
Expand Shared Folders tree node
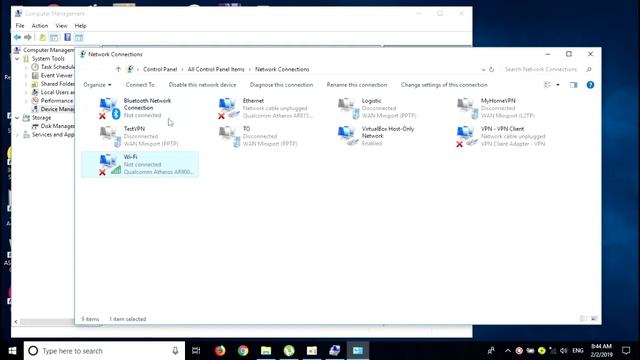coord(26,84)
